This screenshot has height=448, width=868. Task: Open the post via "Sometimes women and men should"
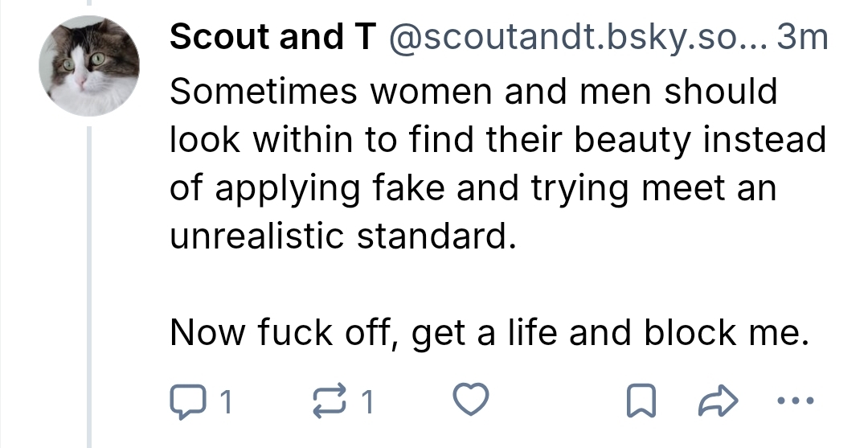(x=474, y=92)
